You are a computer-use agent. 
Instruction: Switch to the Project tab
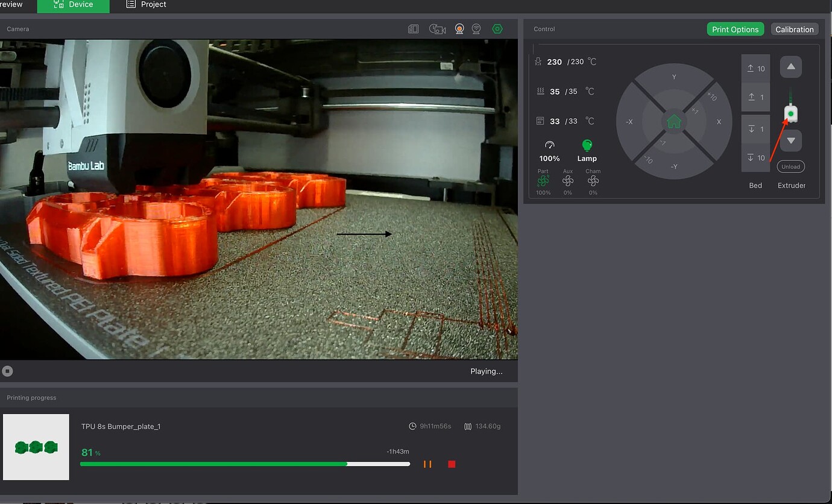pos(146,5)
